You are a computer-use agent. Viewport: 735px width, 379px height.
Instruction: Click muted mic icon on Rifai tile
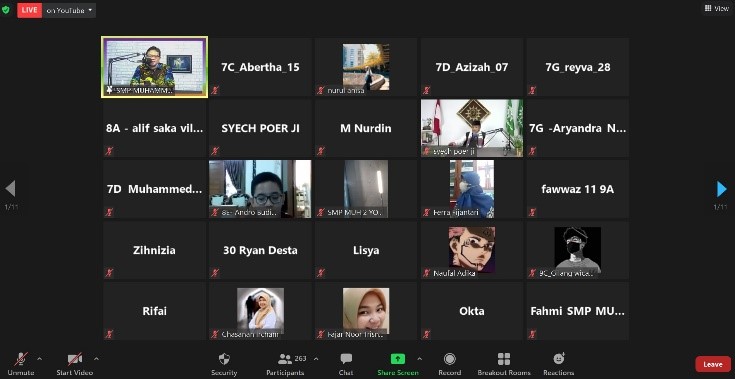[109, 334]
